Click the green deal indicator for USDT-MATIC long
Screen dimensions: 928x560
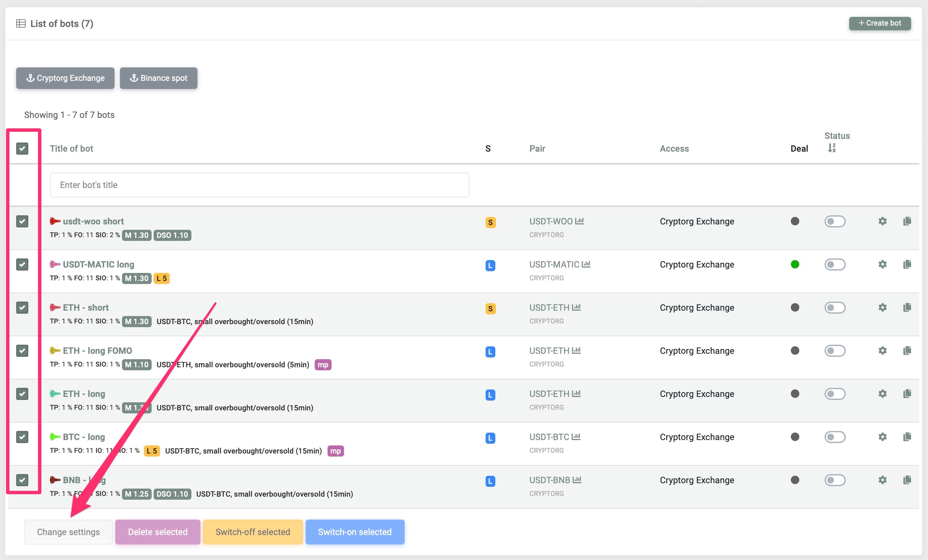point(795,265)
